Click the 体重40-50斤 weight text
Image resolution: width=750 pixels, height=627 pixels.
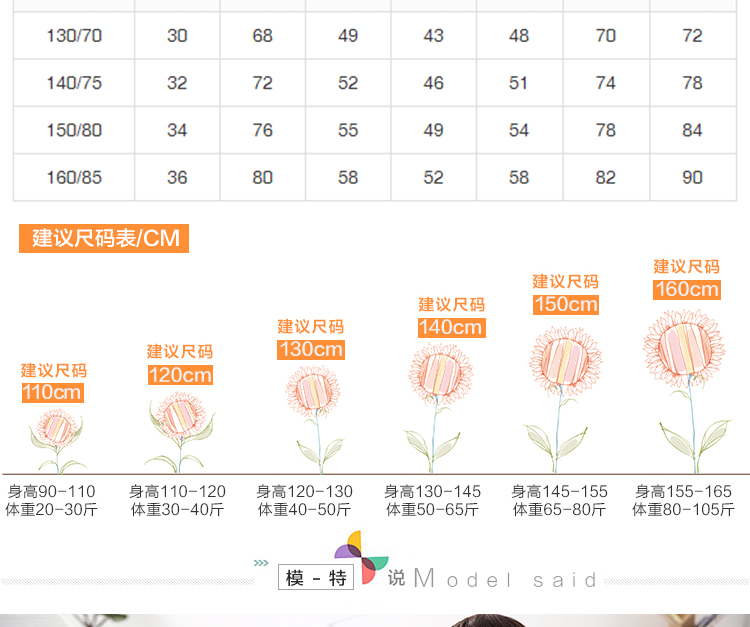(304, 509)
